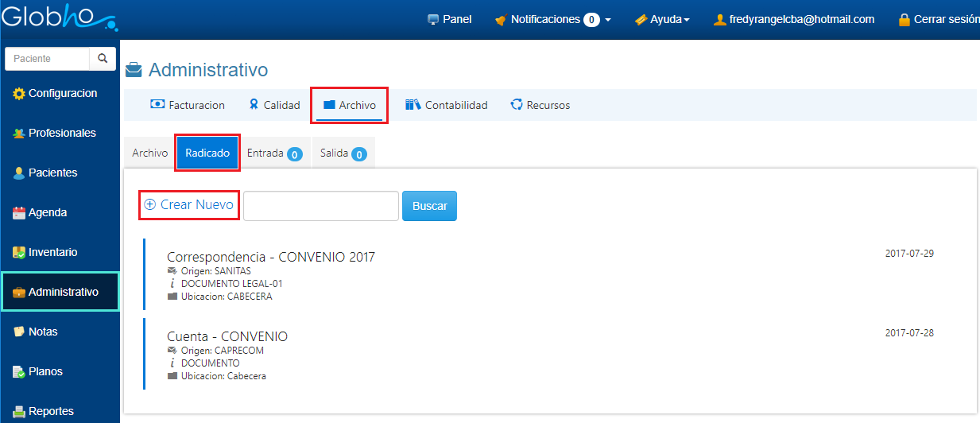Expand the Notificaciones dropdown
The height and width of the screenshot is (423, 980).
click(552, 19)
